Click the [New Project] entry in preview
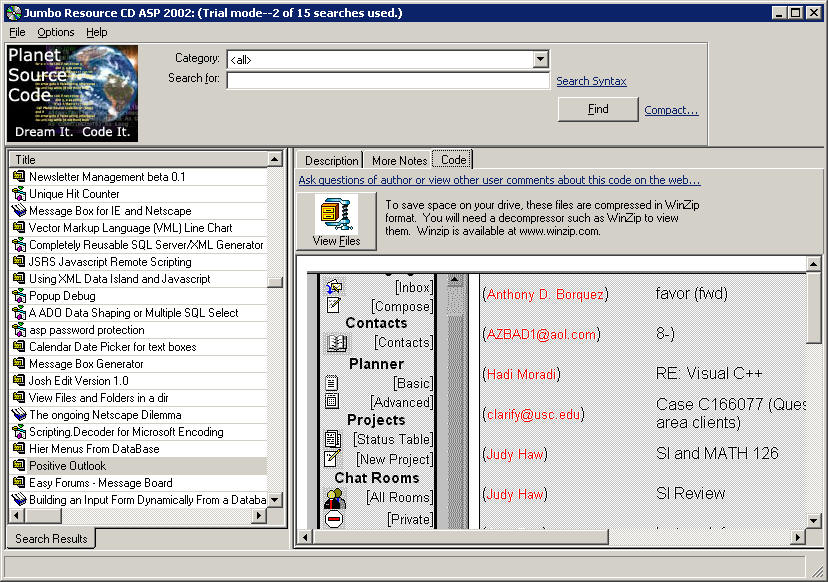This screenshot has height=582, width=828. tap(394, 459)
